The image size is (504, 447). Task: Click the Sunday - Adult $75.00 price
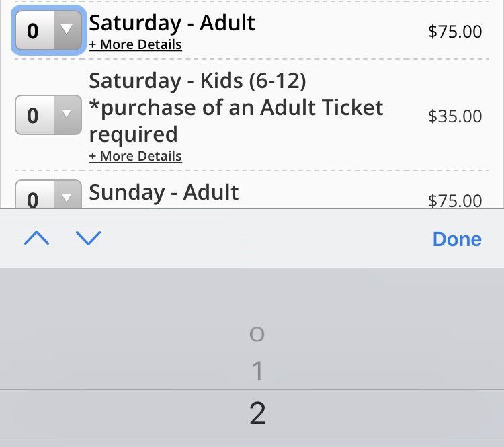click(x=455, y=200)
